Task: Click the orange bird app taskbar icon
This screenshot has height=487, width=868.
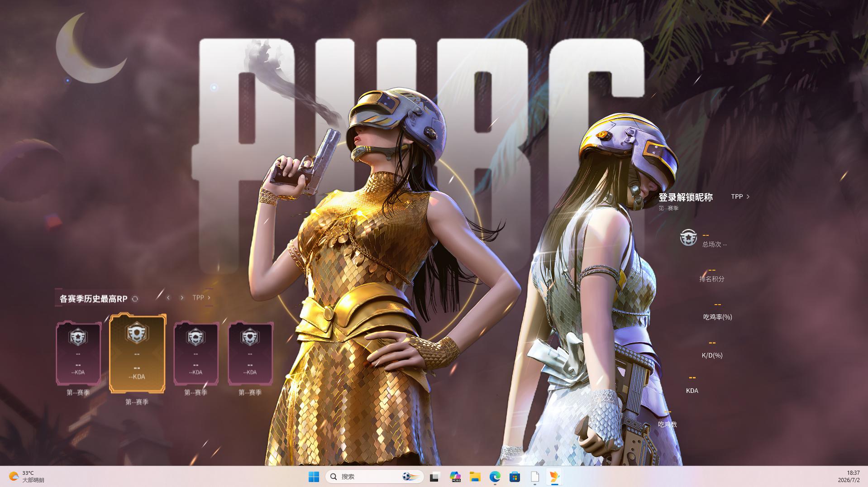Action: 554,477
